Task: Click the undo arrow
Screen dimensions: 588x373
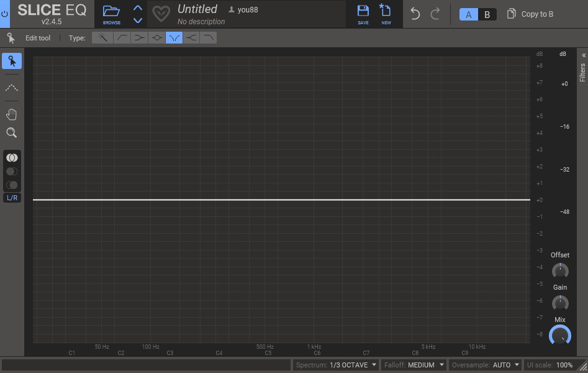Action: (x=415, y=14)
